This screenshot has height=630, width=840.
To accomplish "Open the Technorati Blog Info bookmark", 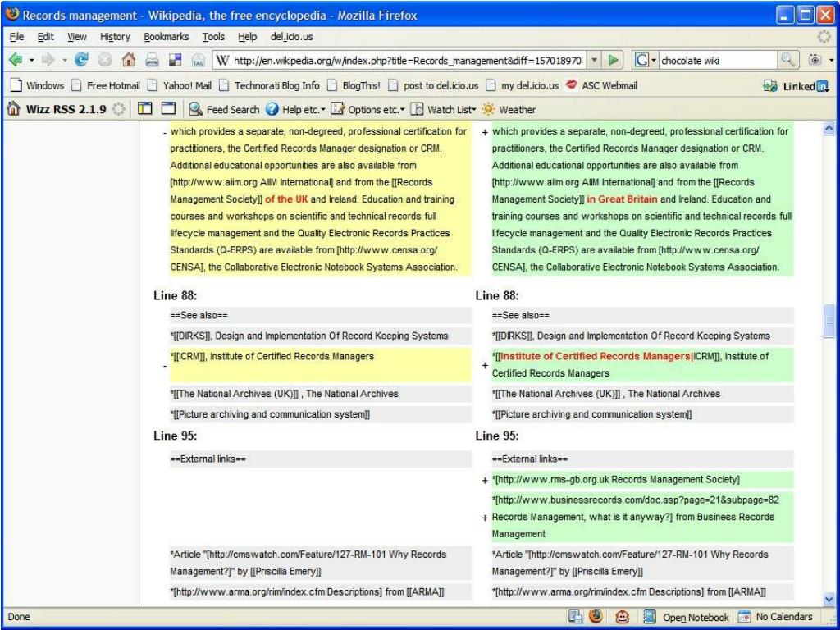I will tap(269, 85).
